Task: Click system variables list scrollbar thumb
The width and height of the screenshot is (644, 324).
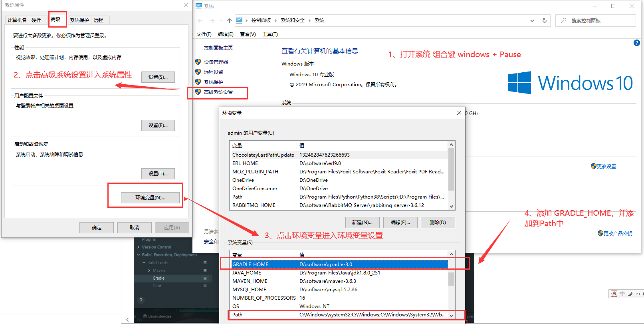Action: click(451, 279)
